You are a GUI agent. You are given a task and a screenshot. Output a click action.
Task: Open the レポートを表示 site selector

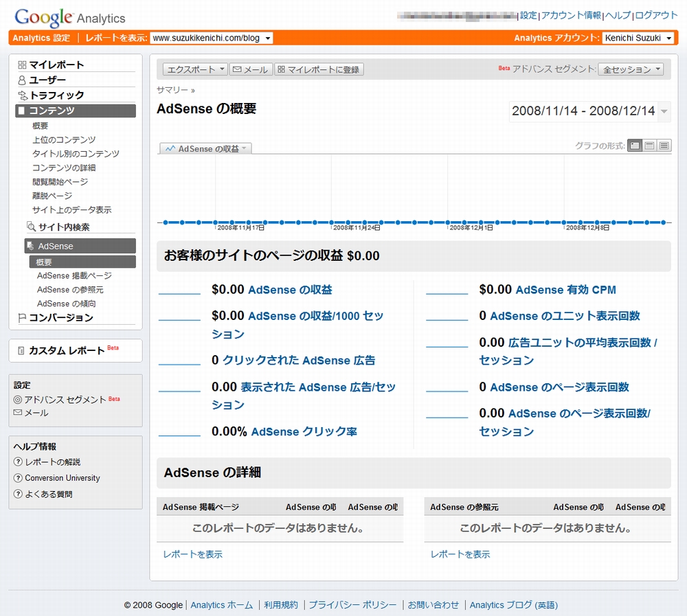click(x=212, y=38)
